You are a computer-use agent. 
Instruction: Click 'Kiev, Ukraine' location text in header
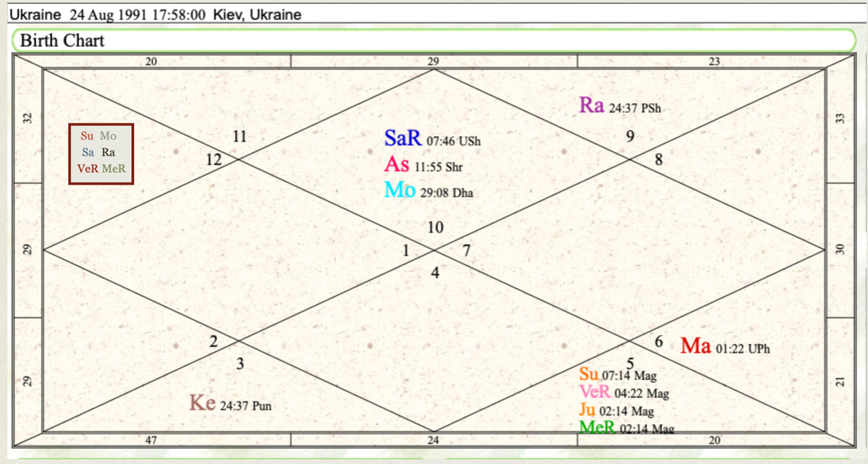[258, 14]
